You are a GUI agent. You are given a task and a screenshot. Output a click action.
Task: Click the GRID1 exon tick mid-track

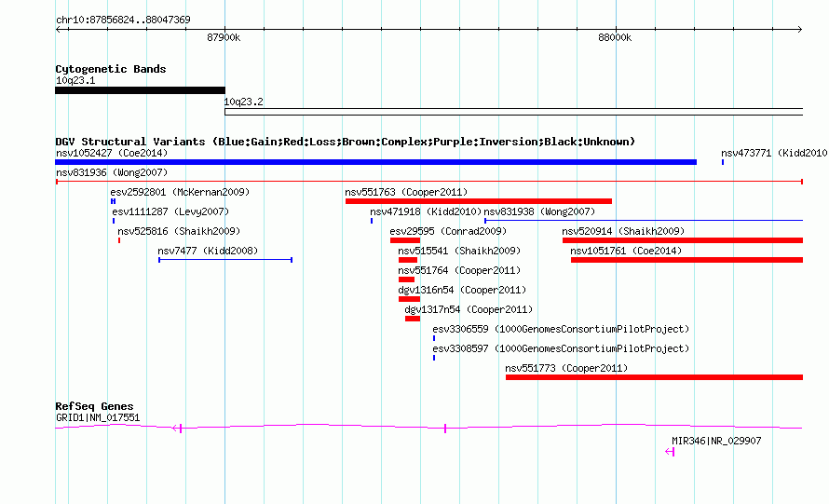coord(445,429)
